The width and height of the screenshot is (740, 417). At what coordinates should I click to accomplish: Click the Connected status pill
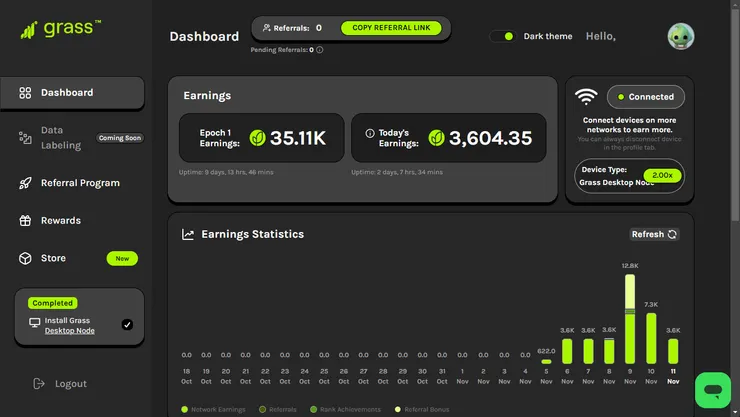pos(646,97)
